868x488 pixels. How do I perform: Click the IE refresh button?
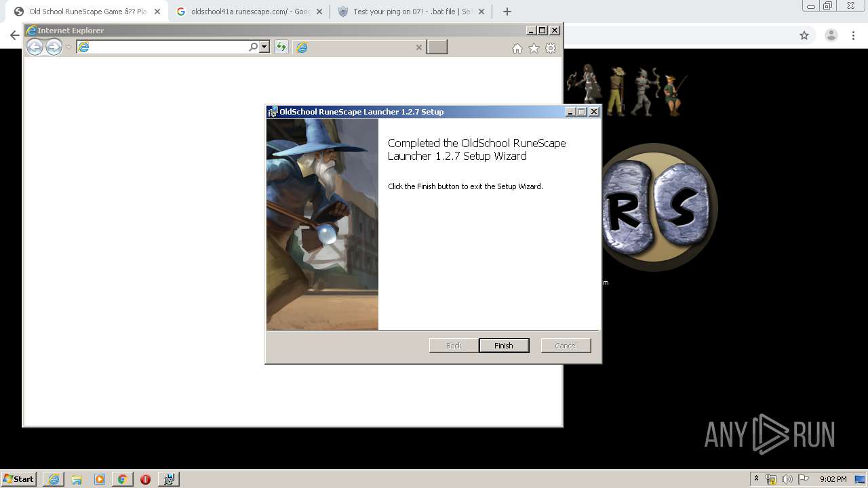(x=281, y=47)
